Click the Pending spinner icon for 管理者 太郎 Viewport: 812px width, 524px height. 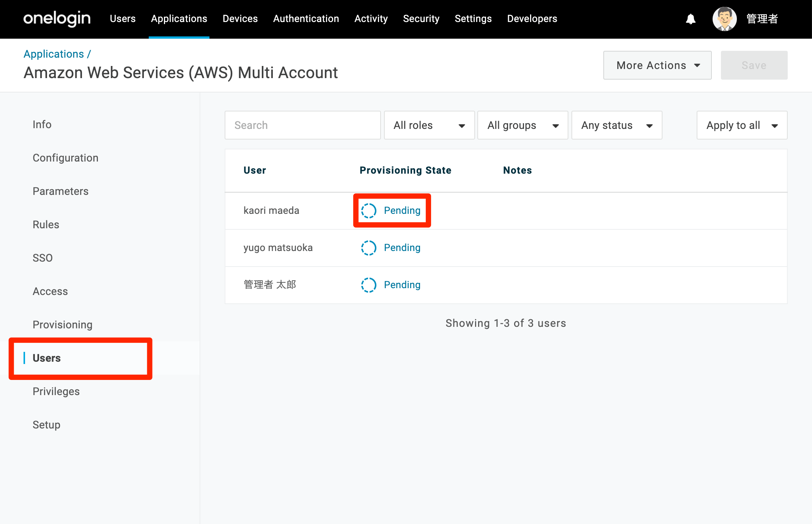coord(368,285)
